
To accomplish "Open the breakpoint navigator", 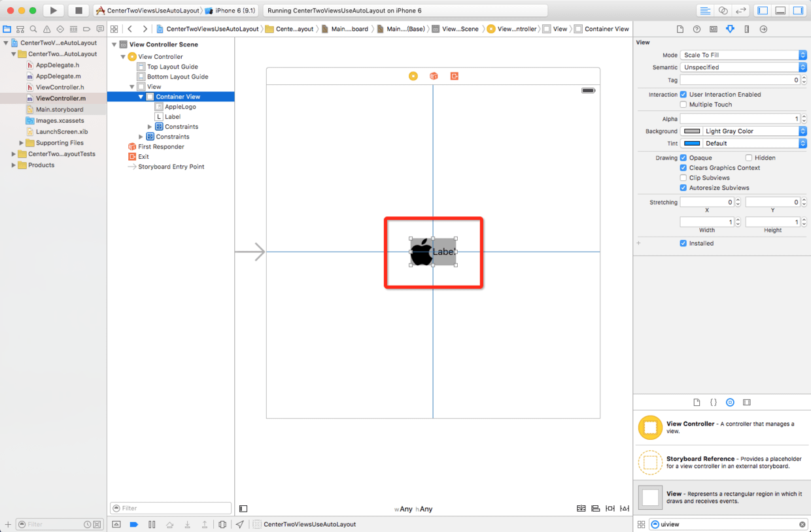I will (x=87, y=29).
